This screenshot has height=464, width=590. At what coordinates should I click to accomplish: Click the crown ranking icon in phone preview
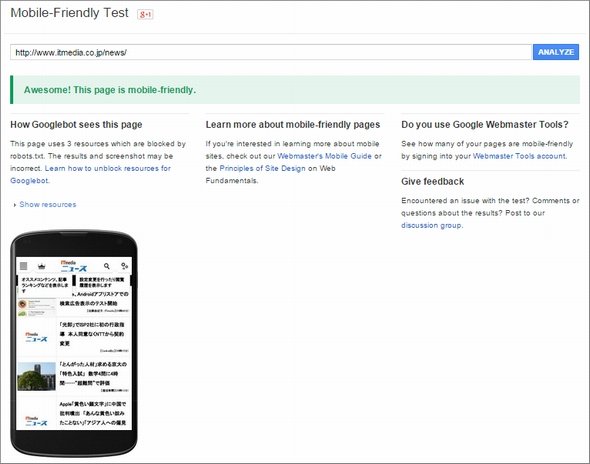point(41,266)
